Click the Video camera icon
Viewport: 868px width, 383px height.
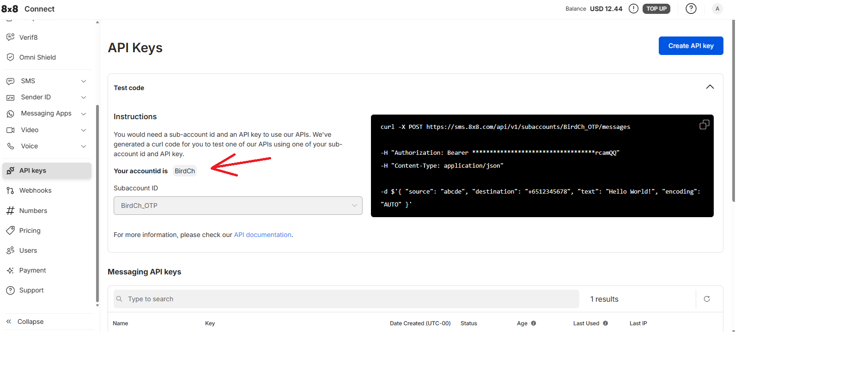click(x=10, y=130)
